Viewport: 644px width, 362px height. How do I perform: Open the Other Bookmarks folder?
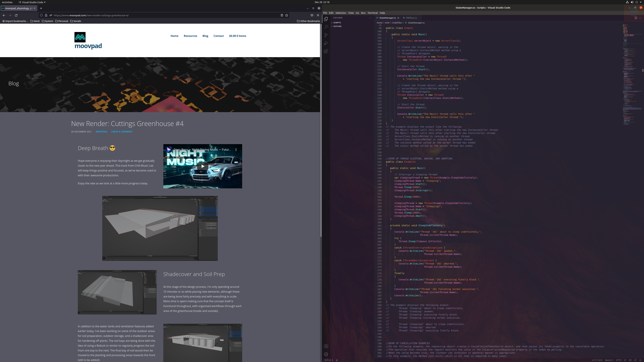pos(309,21)
